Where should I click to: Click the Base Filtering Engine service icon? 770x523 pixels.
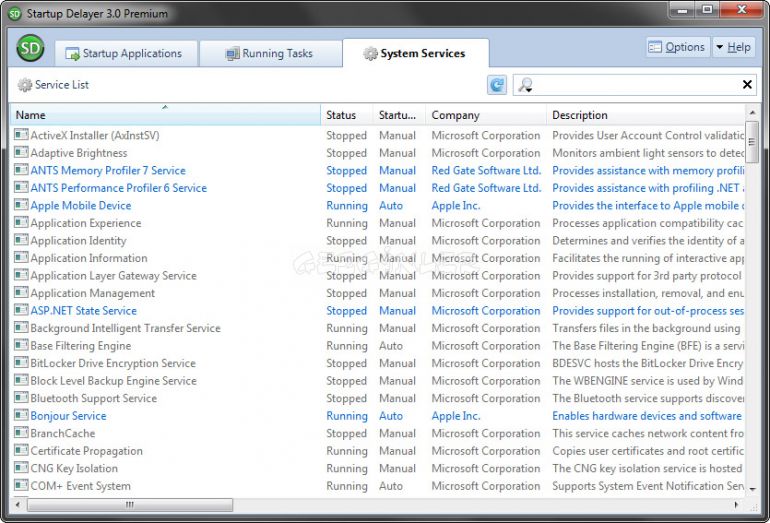coord(21,345)
